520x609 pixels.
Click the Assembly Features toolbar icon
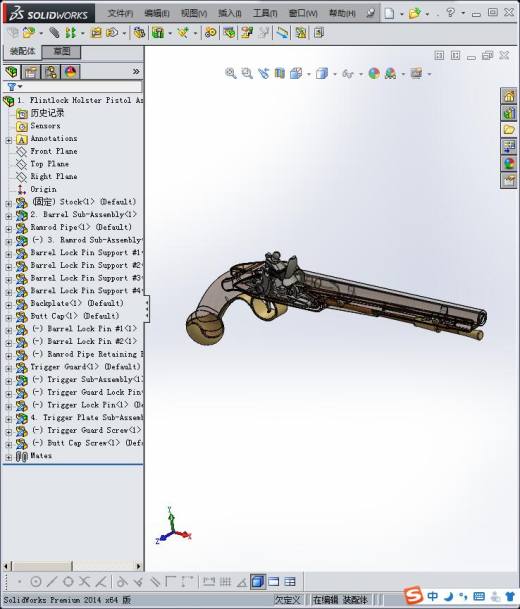(158, 33)
